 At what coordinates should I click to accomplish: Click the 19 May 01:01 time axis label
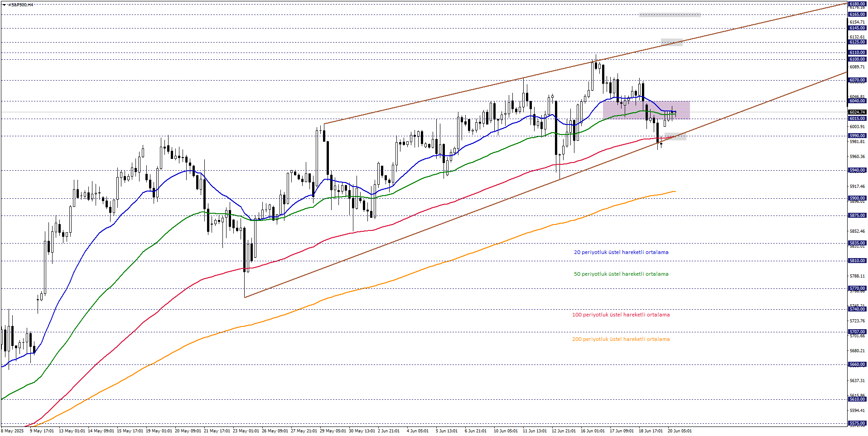159,431
